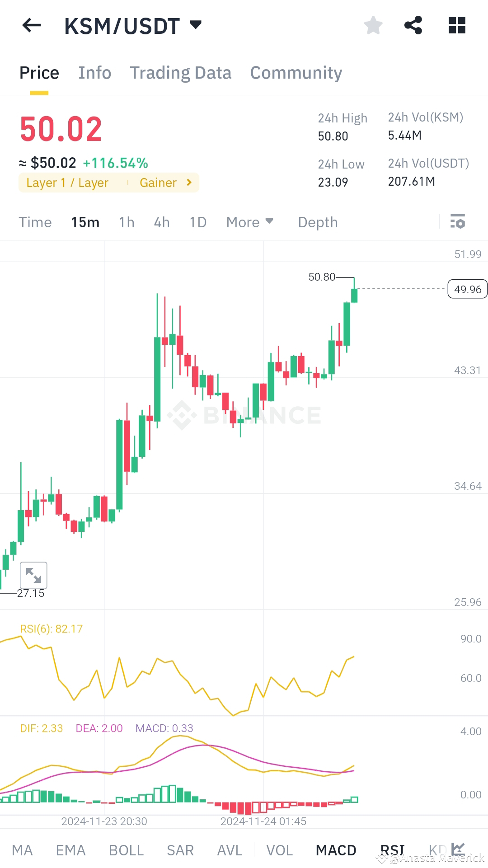Switch to the Trading Data tab
Image resolution: width=488 pixels, height=868 pixels.
click(x=181, y=72)
